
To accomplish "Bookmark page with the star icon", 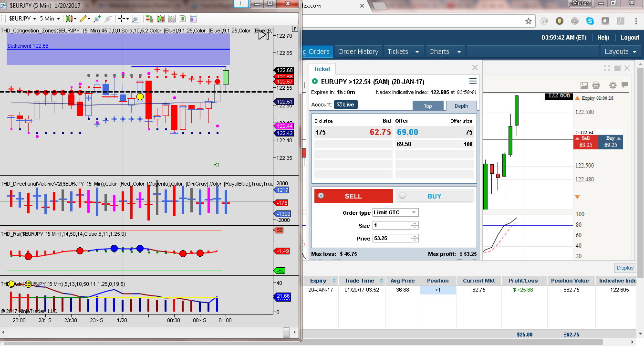I will click(x=529, y=21).
